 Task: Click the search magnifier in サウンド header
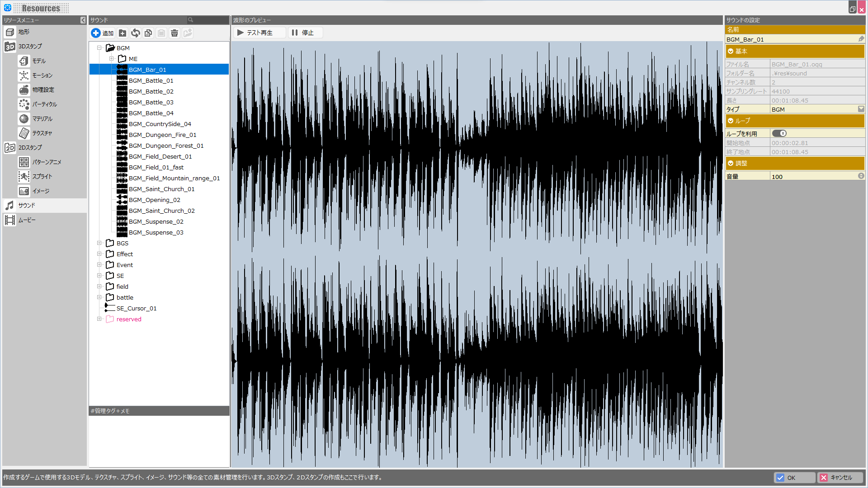[191, 20]
